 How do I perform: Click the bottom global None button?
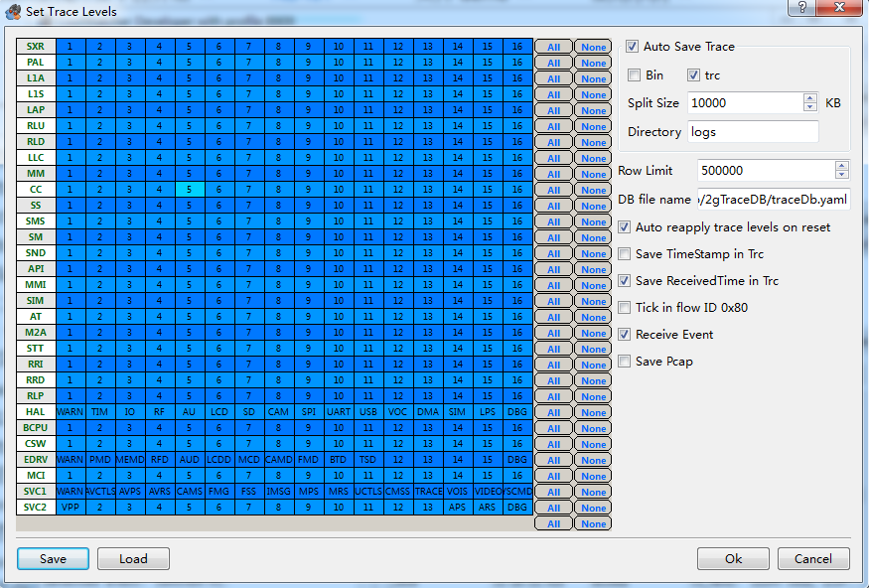tap(593, 523)
